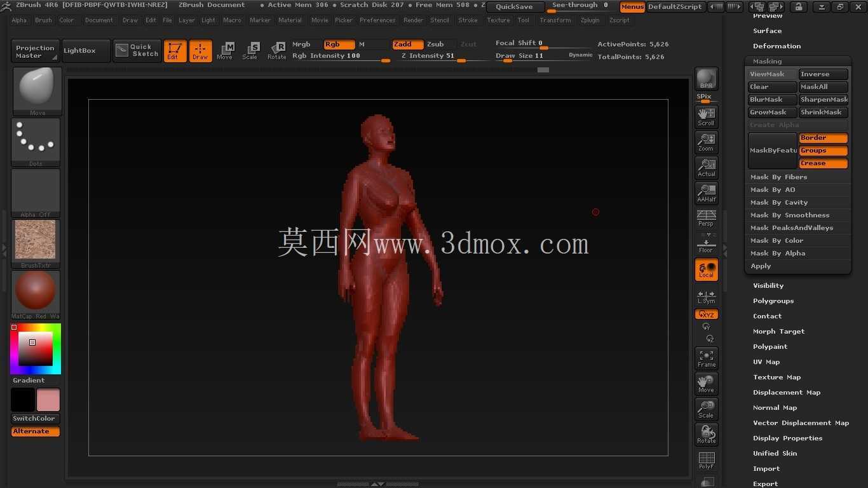Open the Zplugin menu
The width and height of the screenshot is (868, 488).
(x=590, y=20)
